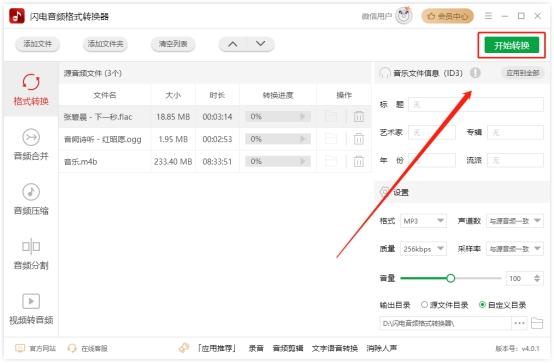This screenshot has height=363, width=554.
Task: Click progress bar of 下一秒.flac row
Action: pos(278,116)
